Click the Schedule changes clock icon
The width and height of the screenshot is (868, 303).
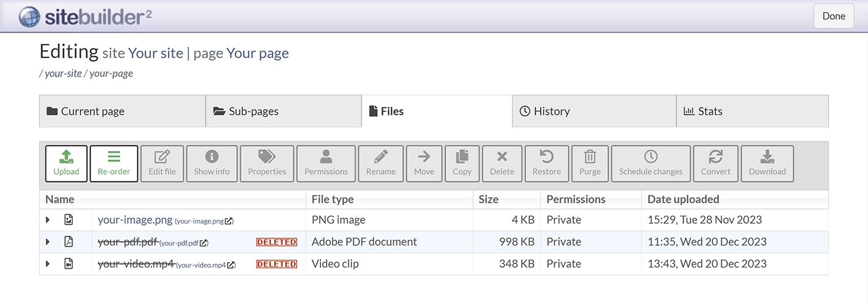(x=651, y=157)
